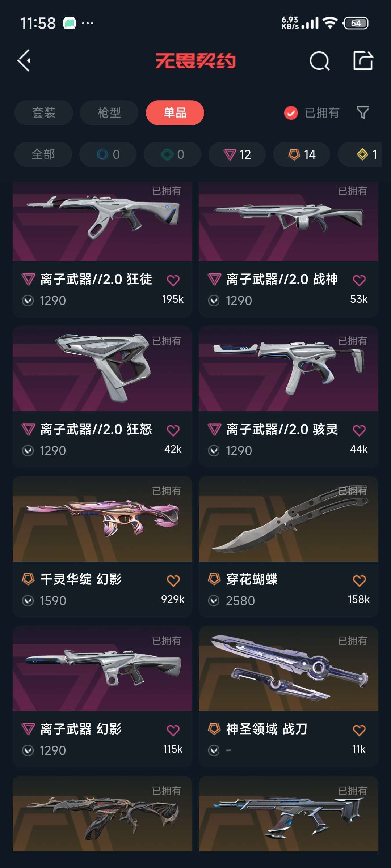Favorite 离子武器//2.0 战神 heart icon
This screenshot has width=391, height=868.
pyautogui.click(x=359, y=280)
